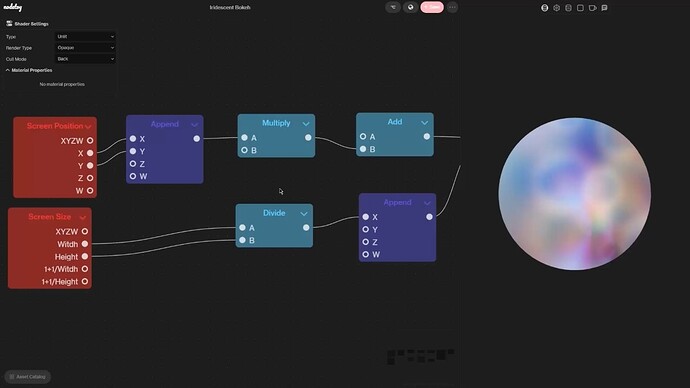Click the XYZW output port of Screen Position
The height and width of the screenshot is (388, 690).
(x=90, y=140)
